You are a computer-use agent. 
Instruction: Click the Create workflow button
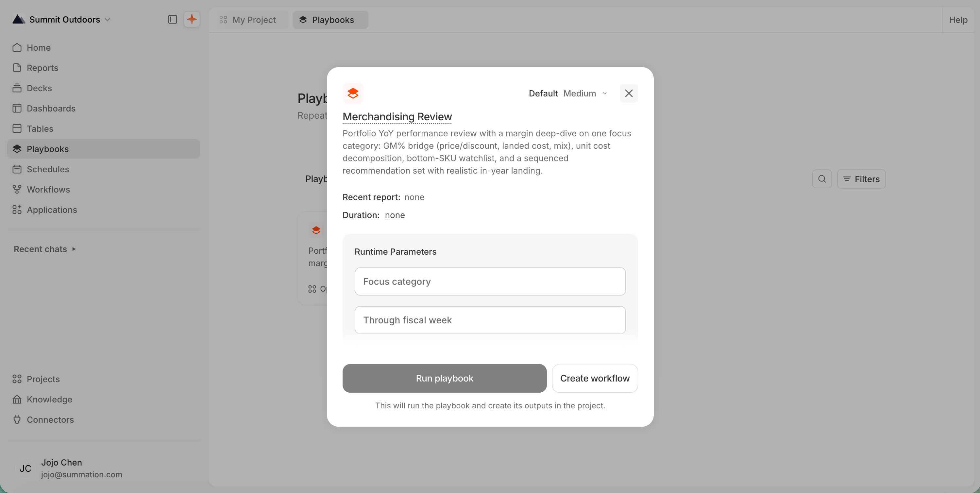click(595, 378)
